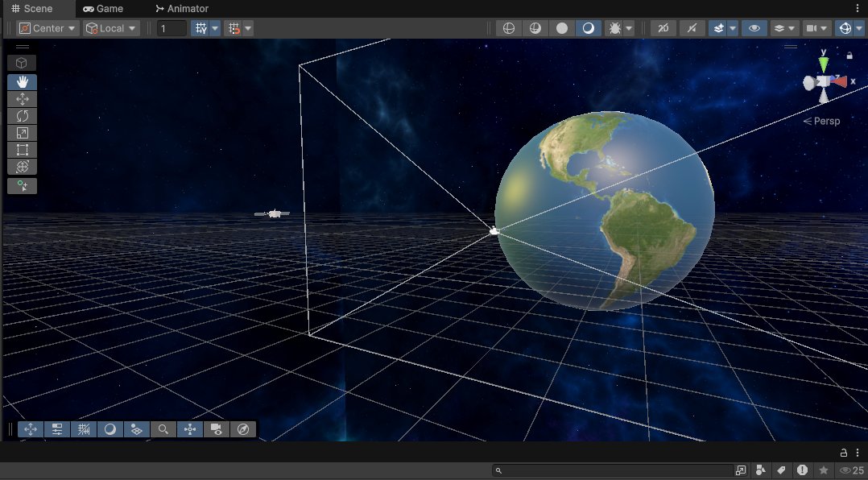Open the Center pivot dropdown
This screenshot has height=480, width=868.
point(48,28)
